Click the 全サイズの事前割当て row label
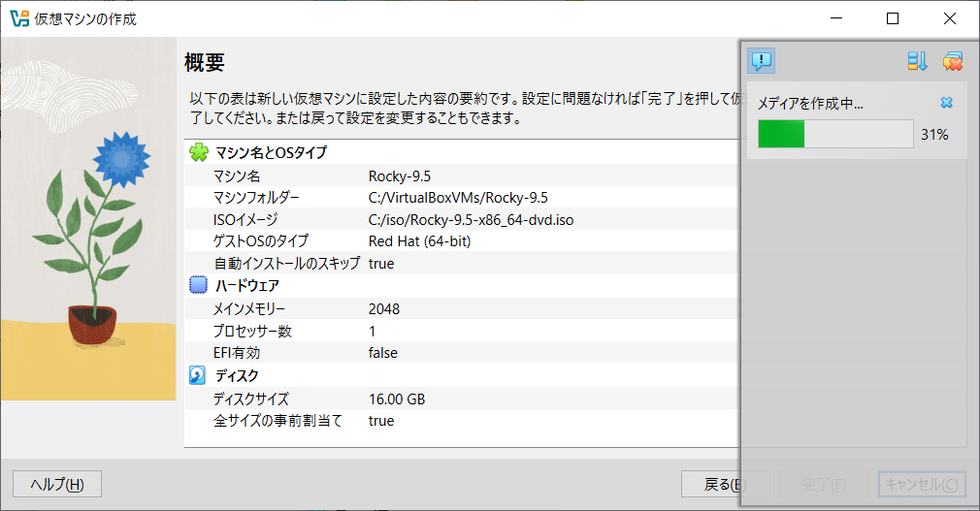 (x=278, y=421)
